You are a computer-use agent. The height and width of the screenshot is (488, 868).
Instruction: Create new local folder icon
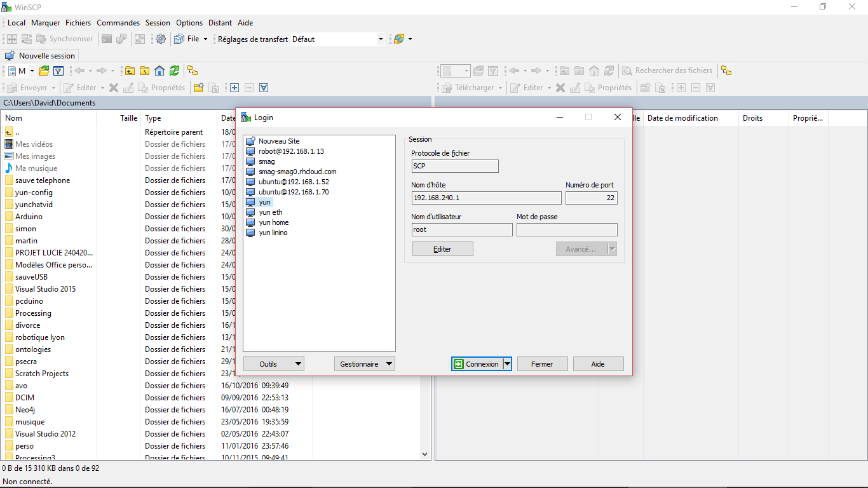[199, 88]
